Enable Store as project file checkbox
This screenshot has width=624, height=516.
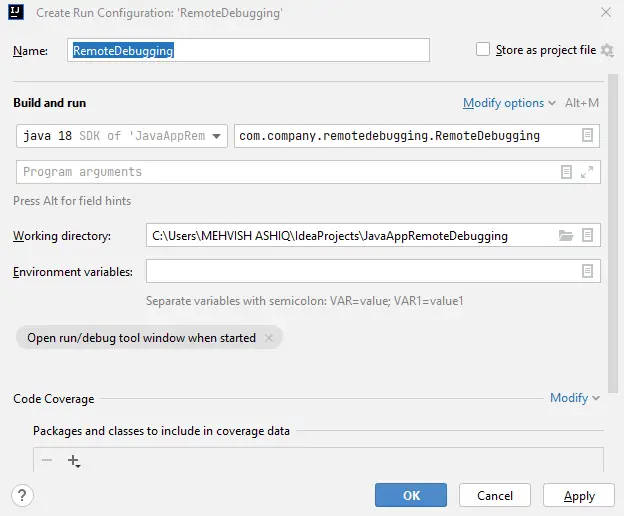483,49
